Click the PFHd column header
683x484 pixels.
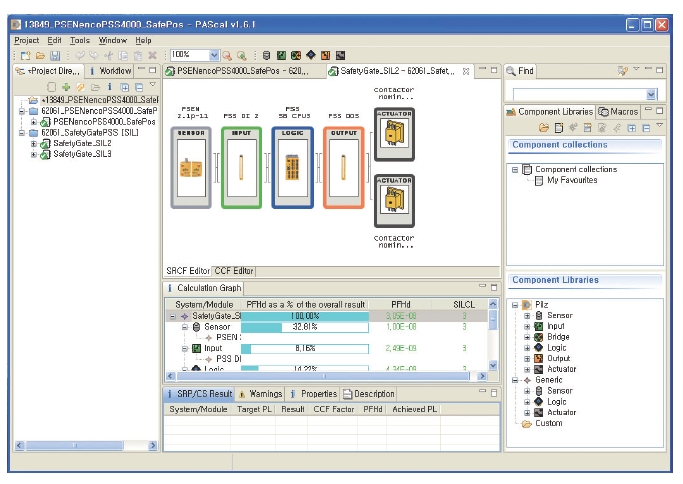[400, 305]
